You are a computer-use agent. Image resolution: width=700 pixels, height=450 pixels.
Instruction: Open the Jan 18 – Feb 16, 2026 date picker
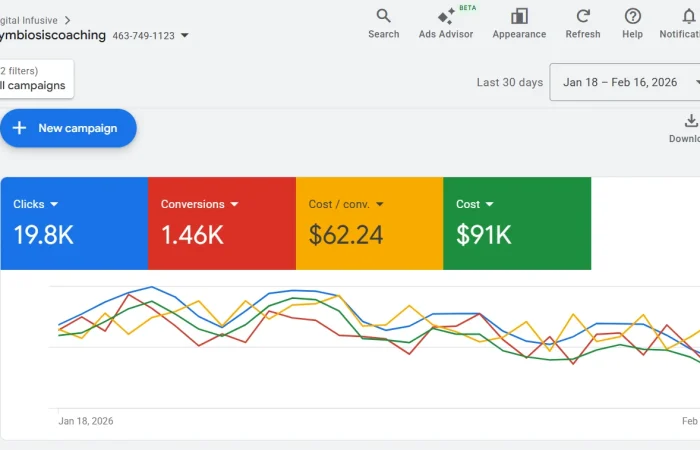[x=625, y=82]
